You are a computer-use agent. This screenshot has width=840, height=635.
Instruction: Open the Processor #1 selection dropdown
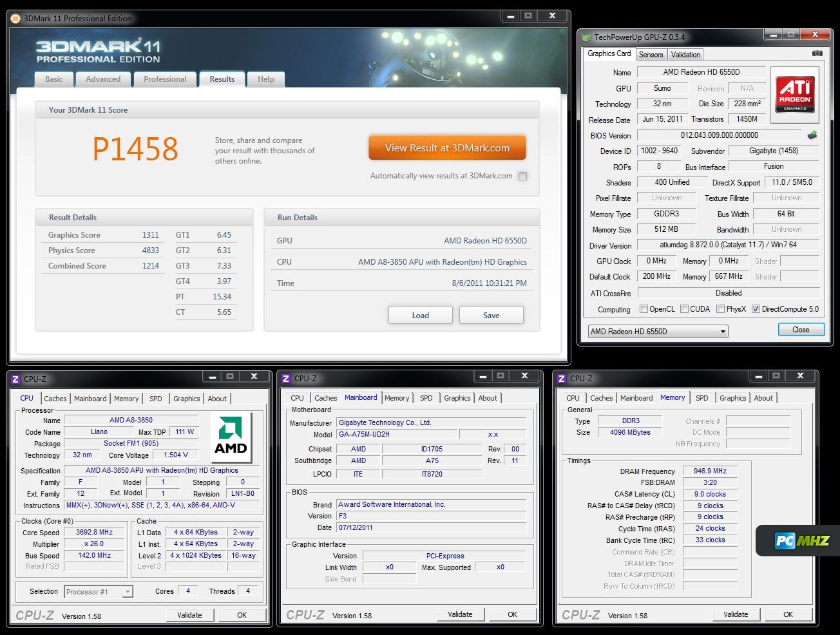coord(99,592)
